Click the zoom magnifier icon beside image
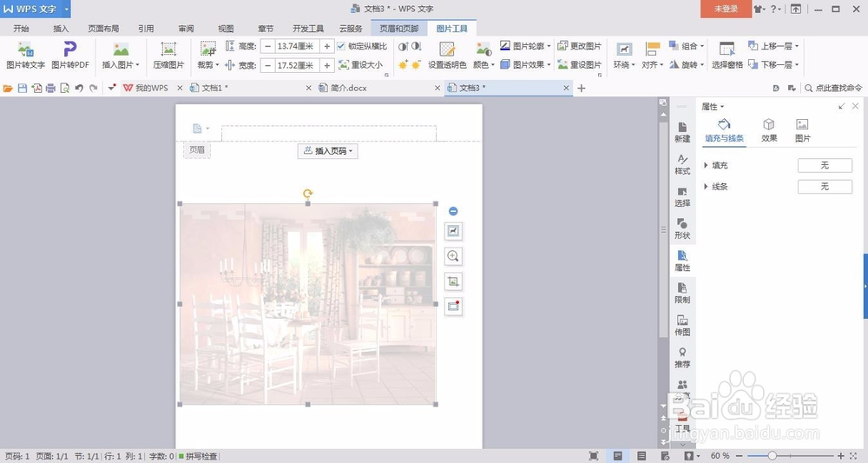Viewport: 868px width, 463px height. coord(453,256)
